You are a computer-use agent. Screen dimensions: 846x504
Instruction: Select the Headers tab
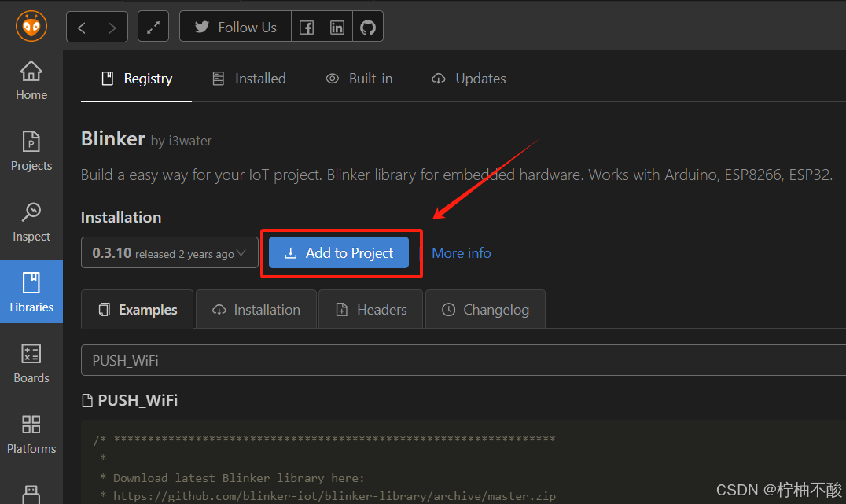tap(371, 309)
